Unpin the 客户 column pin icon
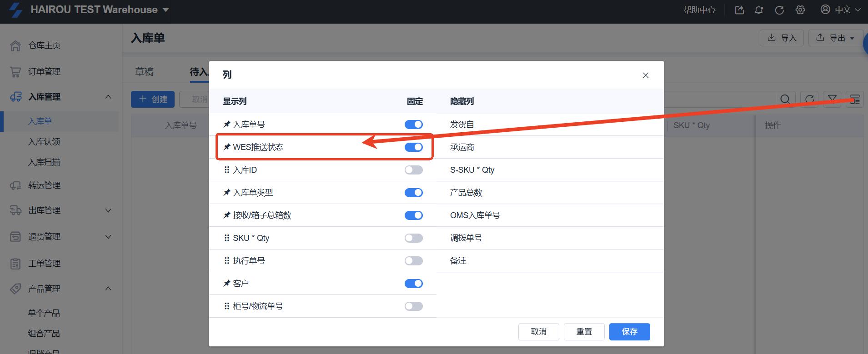868x354 pixels. pyautogui.click(x=227, y=284)
